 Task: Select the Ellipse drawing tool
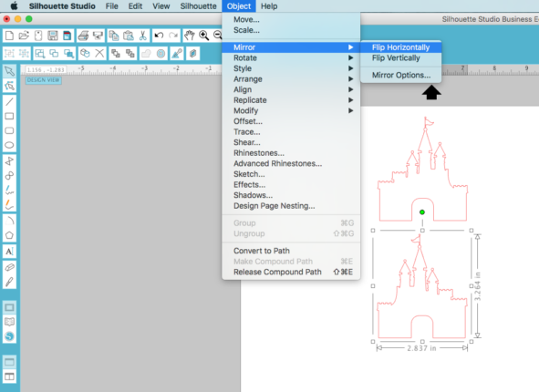pyautogui.click(x=9, y=145)
